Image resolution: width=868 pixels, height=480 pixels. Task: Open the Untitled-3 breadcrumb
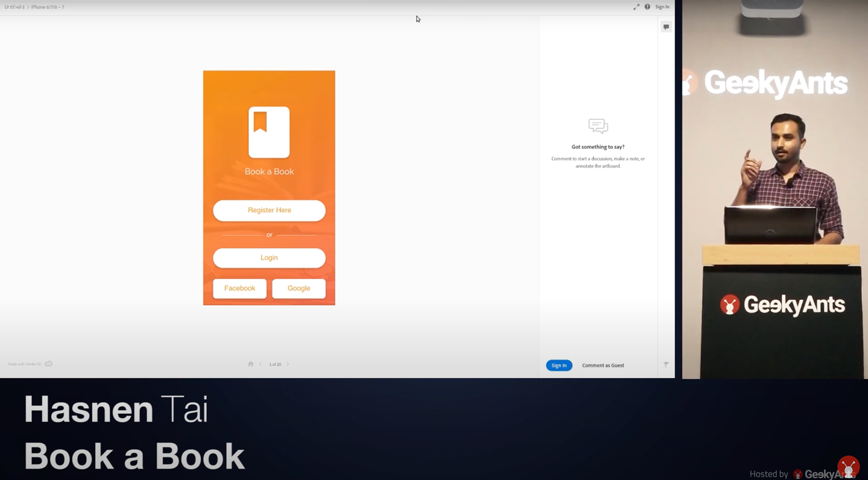click(14, 7)
